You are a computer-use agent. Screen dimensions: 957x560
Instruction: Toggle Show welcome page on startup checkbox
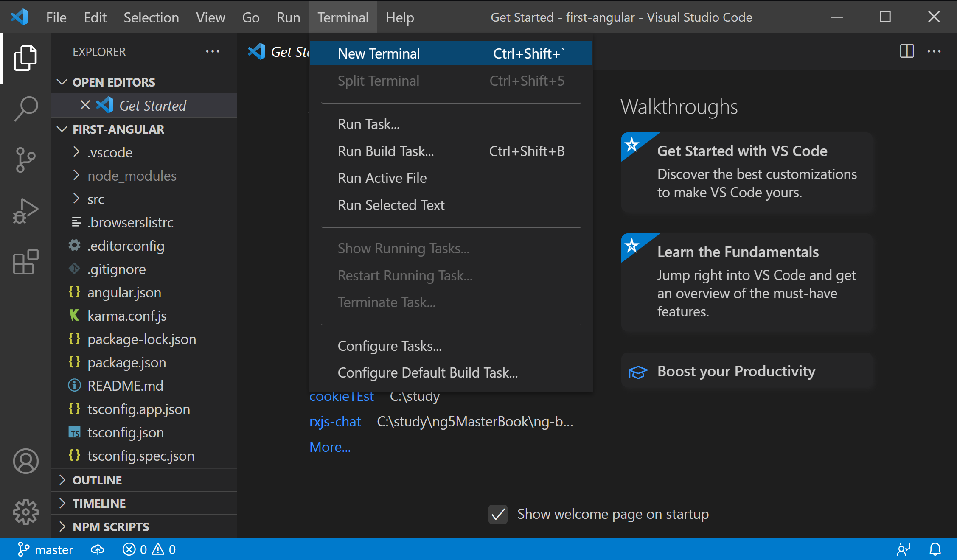coord(498,514)
